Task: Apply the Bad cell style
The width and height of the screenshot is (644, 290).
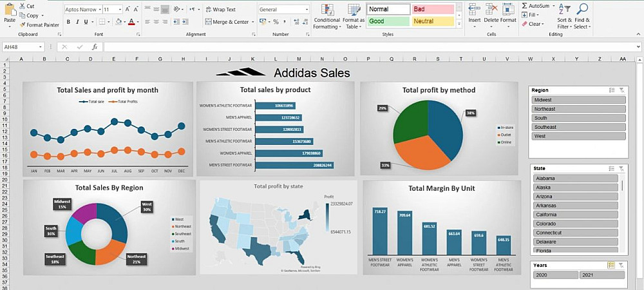Action: [433, 9]
